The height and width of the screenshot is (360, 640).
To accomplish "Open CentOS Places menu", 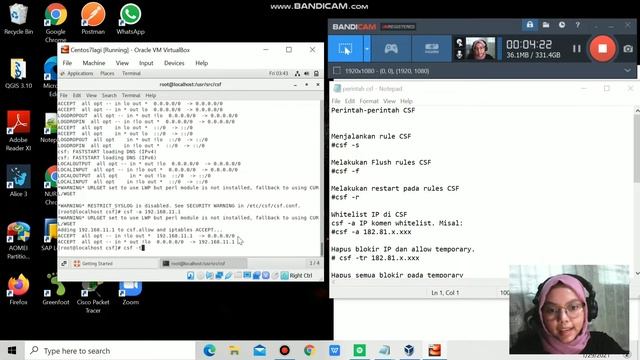I will 107,73.
